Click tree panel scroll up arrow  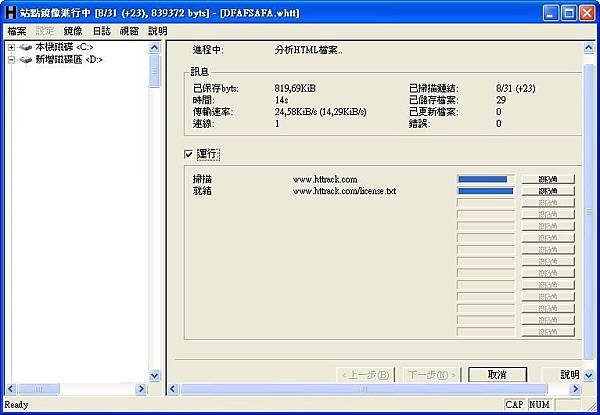click(x=154, y=47)
